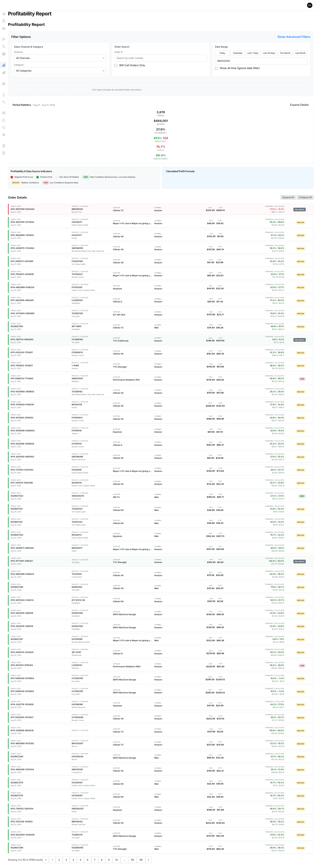
Task: Open the shopping bag sidebar icon
Action: point(4,21)
